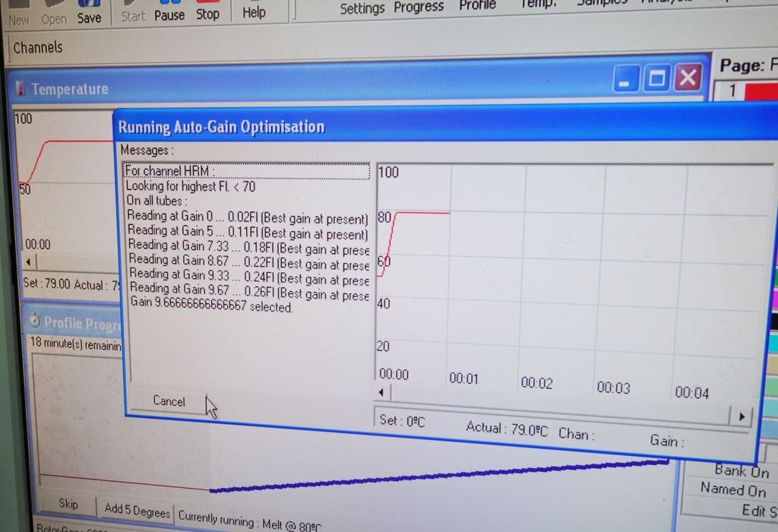Skip the current profile step
Viewport: 778px width, 532px height.
pos(68,504)
